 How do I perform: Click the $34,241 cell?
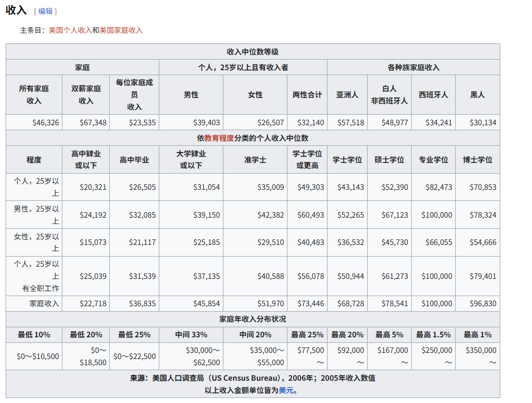433,122
